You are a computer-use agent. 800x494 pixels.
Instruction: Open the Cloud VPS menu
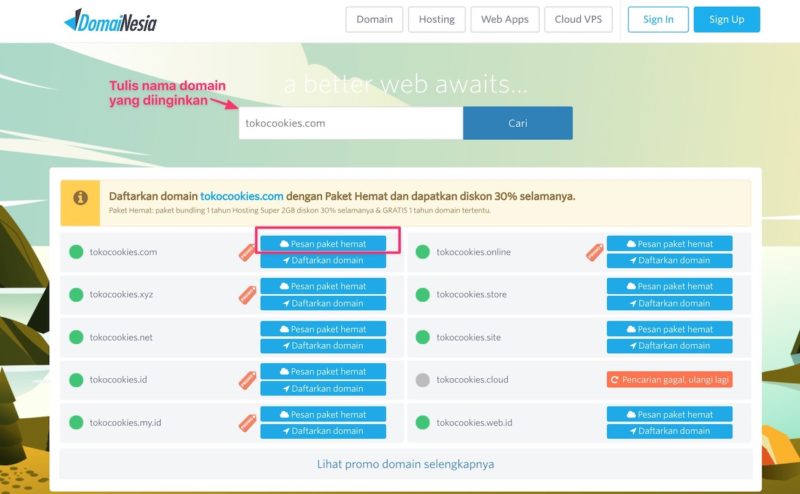point(578,19)
